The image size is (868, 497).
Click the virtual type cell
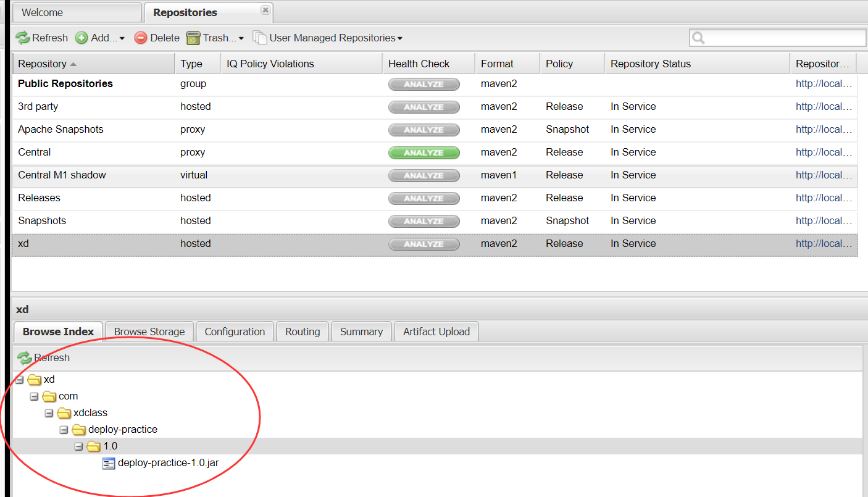click(194, 175)
